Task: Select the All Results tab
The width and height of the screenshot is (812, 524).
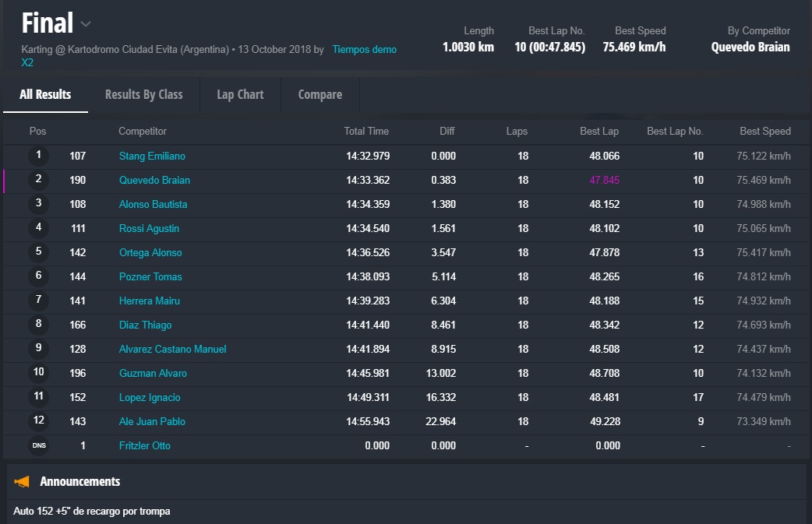Action: [45, 94]
